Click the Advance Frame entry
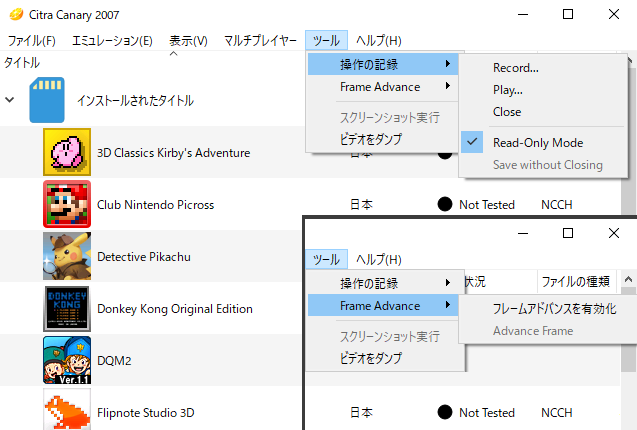This screenshot has width=637, height=430. (x=533, y=331)
